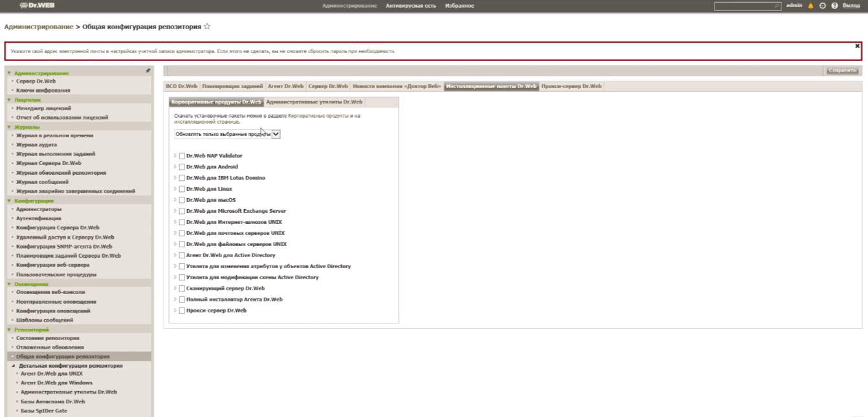The image size is (868, 417).
Task: Add page to favorites with the star
Action: point(207,27)
